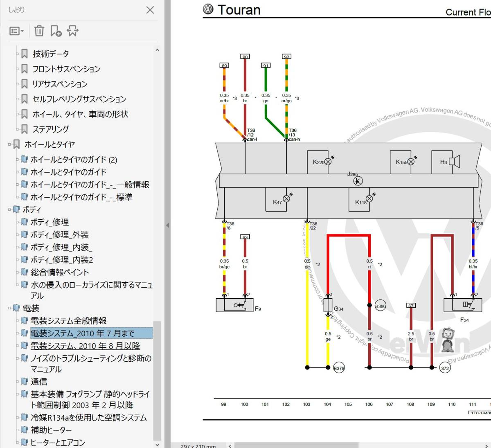Click the bookmarks panel vertical scrollbar thumb
491x448 pixels.
coord(157,380)
